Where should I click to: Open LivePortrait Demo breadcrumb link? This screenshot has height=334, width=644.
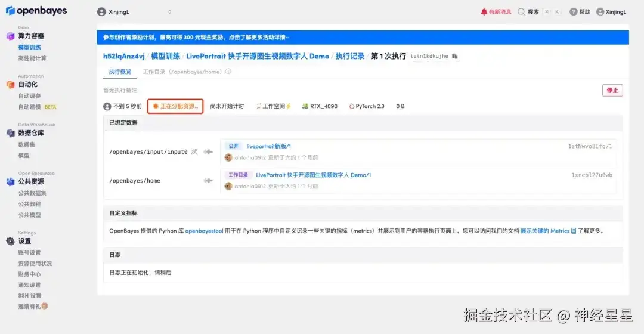(x=258, y=56)
